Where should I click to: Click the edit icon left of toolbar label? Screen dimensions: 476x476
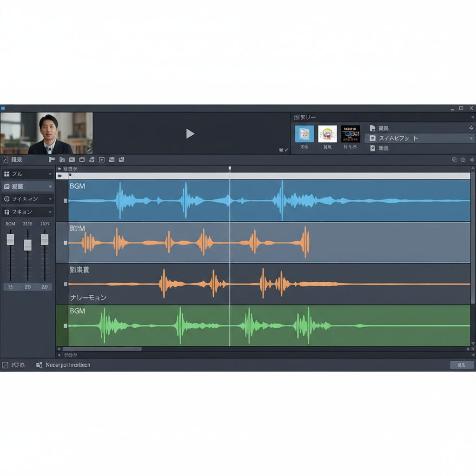[6, 160]
